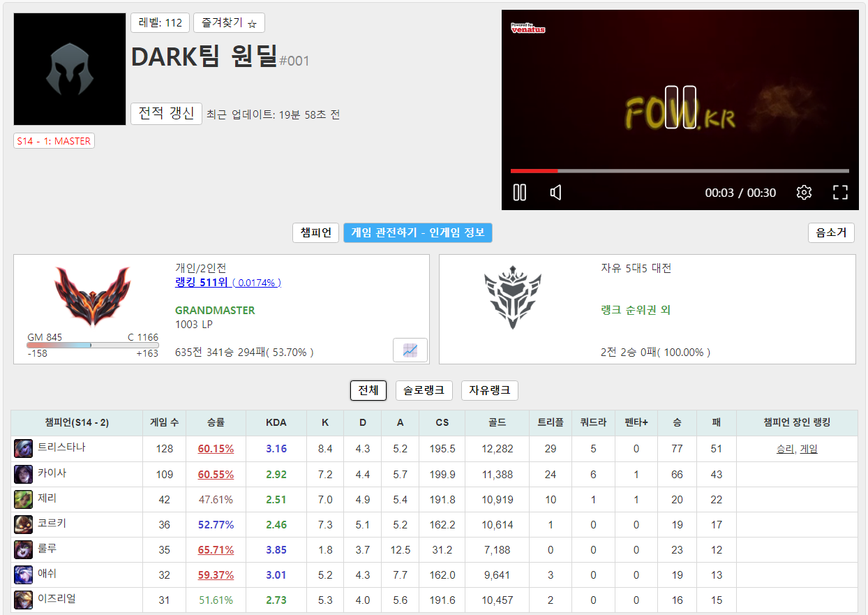This screenshot has width=868, height=615.
Task: Select the 자유랭크 filter tab
Action: pyautogui.click(x=490, y=390)
